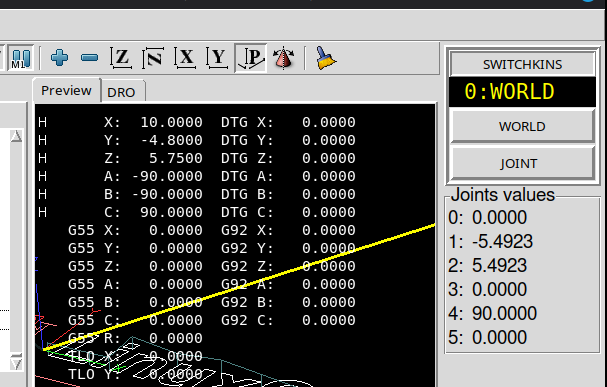The width and height of the screenshot is (607, 387).
Task: Click the 0:WORLD status display
Action: 522,92
